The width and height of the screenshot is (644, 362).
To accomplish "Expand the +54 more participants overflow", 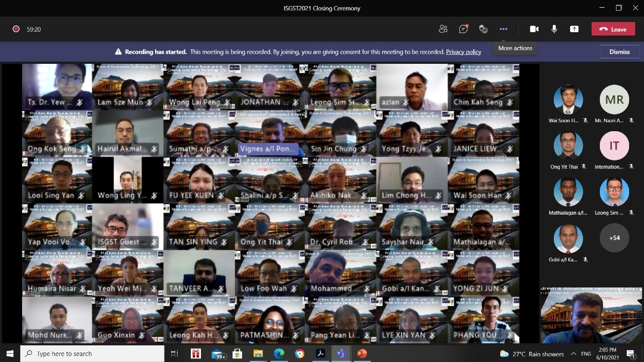I will [614, 237].
